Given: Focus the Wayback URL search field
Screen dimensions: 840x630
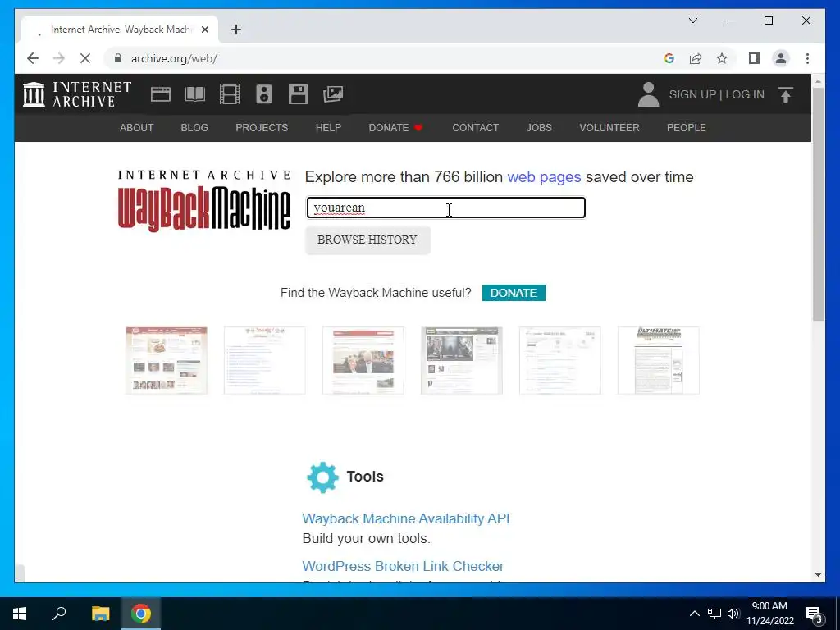Looking at the screenshot, I should point(445,208).
